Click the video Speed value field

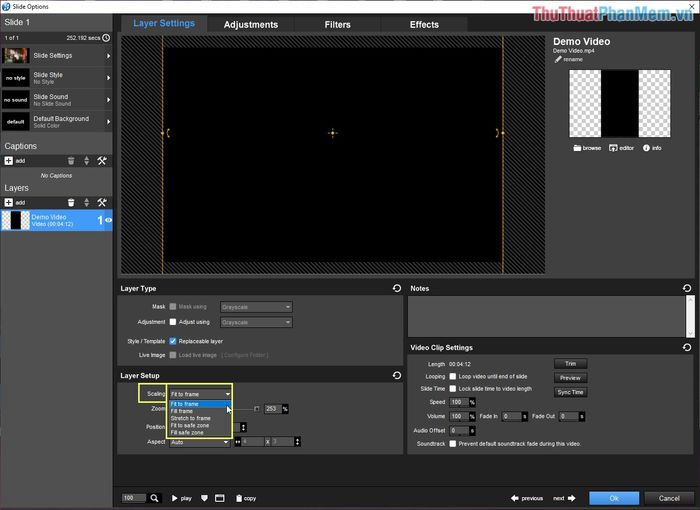tap(459, 402)
